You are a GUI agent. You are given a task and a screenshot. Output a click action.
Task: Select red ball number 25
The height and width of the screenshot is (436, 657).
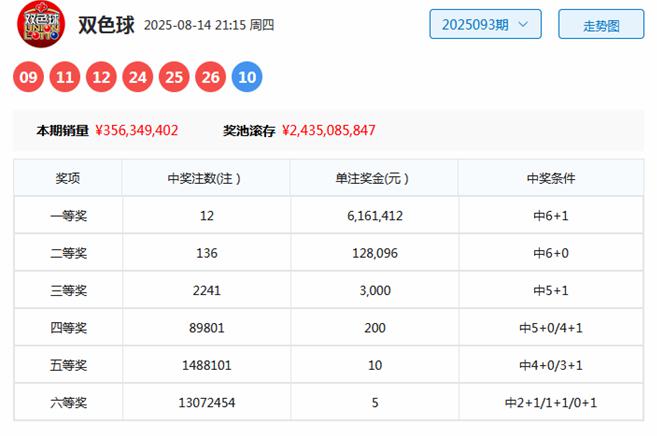(174, 76)
